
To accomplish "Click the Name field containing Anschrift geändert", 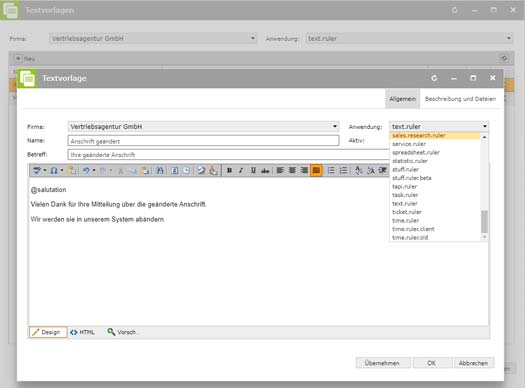I will (203, 141).
